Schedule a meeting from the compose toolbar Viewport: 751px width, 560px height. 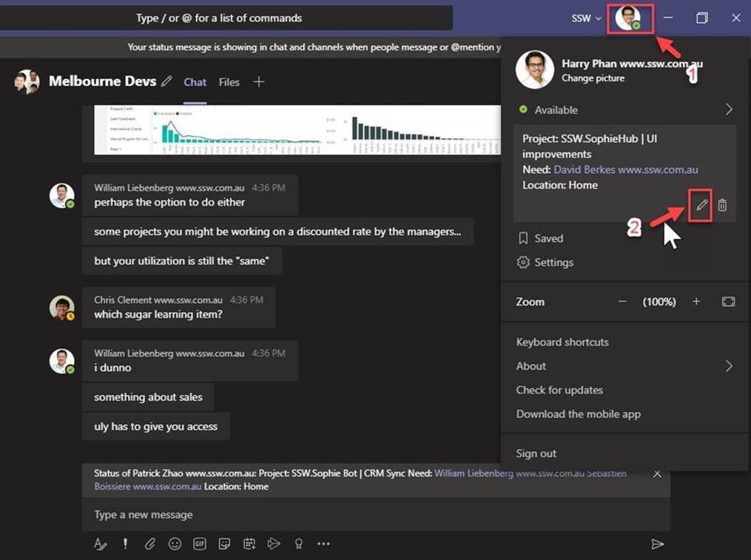249,544
